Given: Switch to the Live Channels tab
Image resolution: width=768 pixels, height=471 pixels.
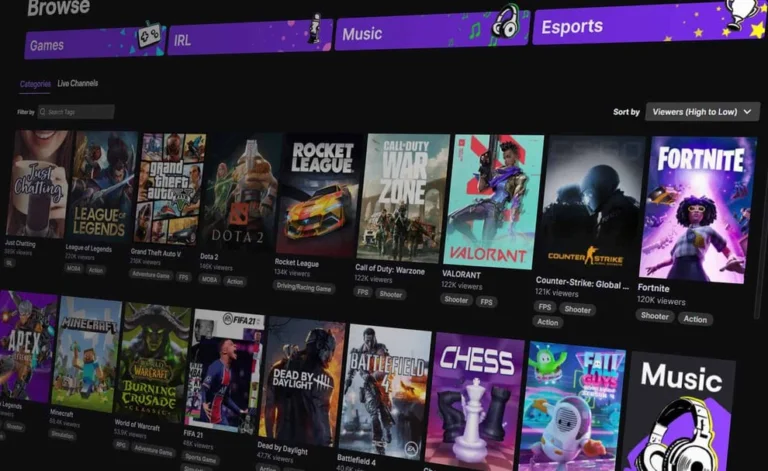Looking at the screenshot, I should pyautogui.click(x=77, y=83).
